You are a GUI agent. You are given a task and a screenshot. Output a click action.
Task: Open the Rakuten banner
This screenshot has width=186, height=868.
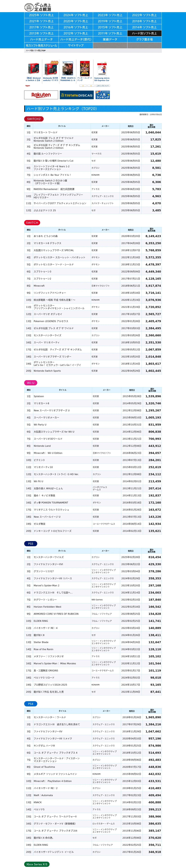[x=41, y=95]
